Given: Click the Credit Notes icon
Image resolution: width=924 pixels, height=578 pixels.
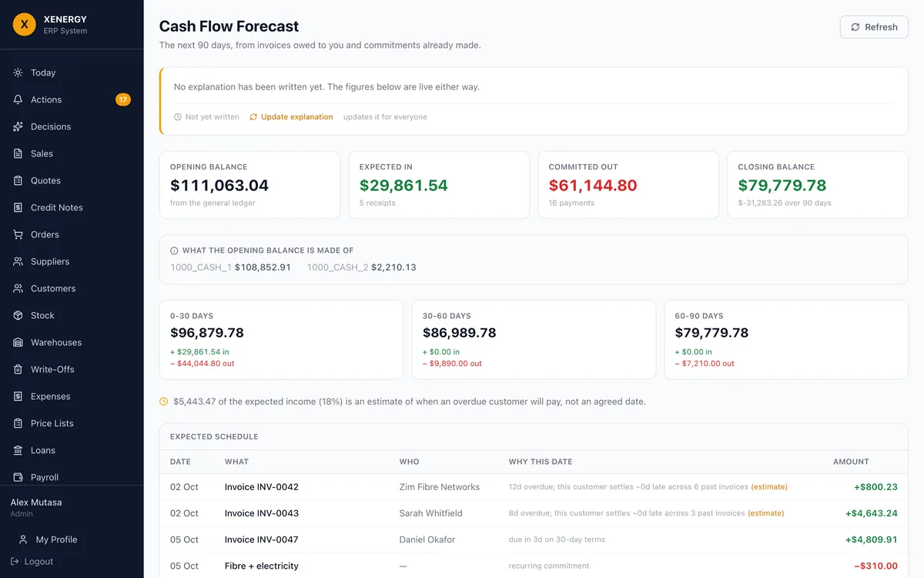Looking at the screenshot, I should [x=18, y=207].
